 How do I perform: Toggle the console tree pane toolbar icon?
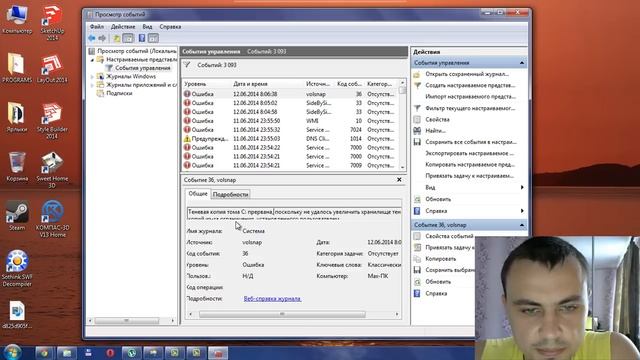click(x=128, y=38)
